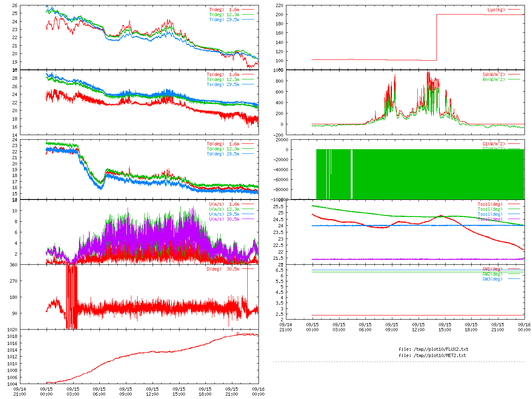Viewport: 532px width, 399px height.
Task: Click the red Tsoil(deg) legend line
Action: click(x=514, y=204)
